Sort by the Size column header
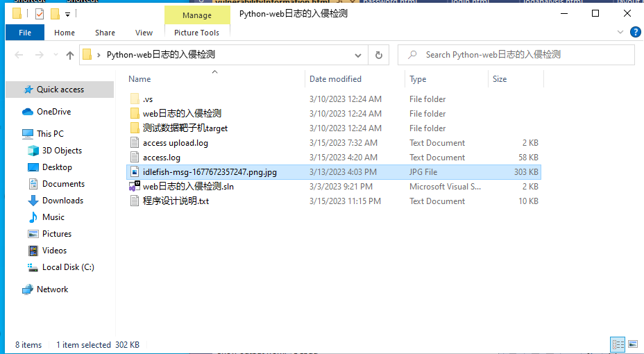The image size is (644, 354). pos(500,79)
